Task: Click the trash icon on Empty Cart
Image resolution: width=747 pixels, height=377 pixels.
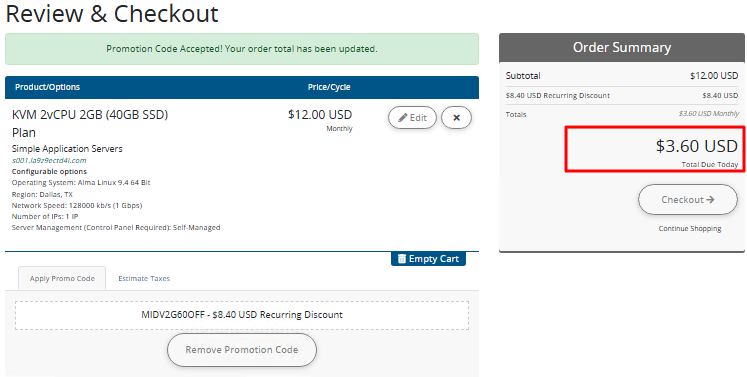Action: point(402,259)
